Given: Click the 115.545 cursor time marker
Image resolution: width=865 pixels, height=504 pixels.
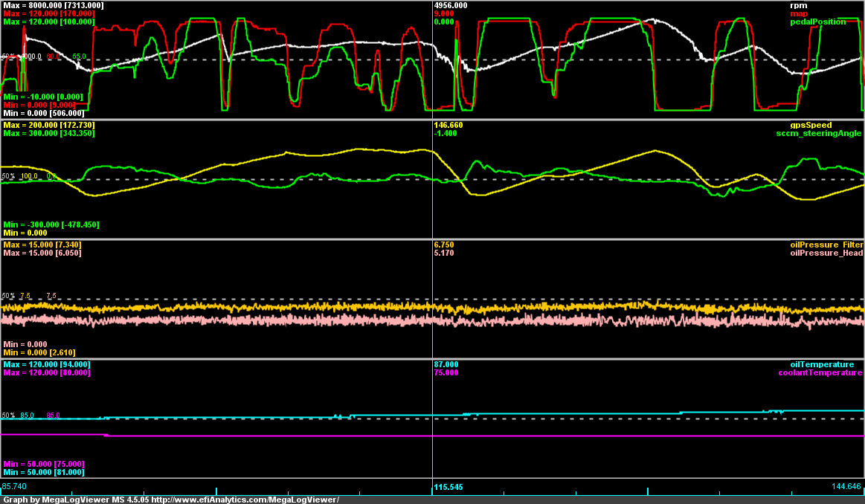Looking at the screenshot, I should tap(448, 488).
